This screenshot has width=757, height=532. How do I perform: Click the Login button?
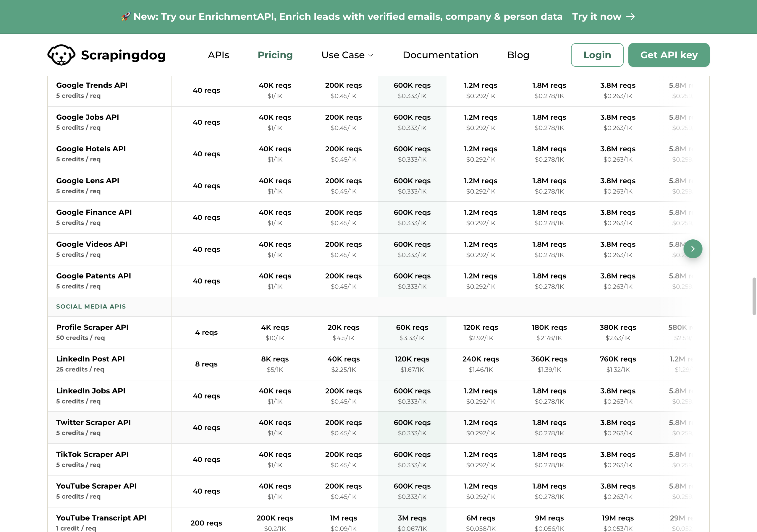point(597,55)
